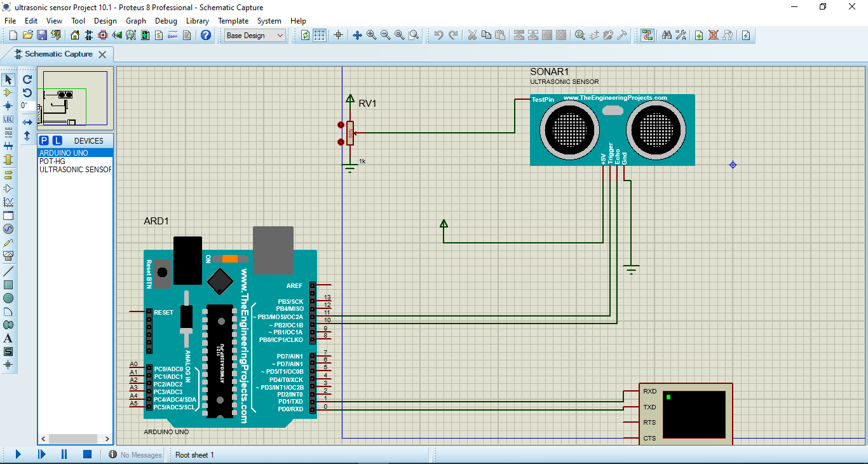This screenshot has width=868, height=464.
Task: Click the Open Project folder icon
Action: [27, 36]
